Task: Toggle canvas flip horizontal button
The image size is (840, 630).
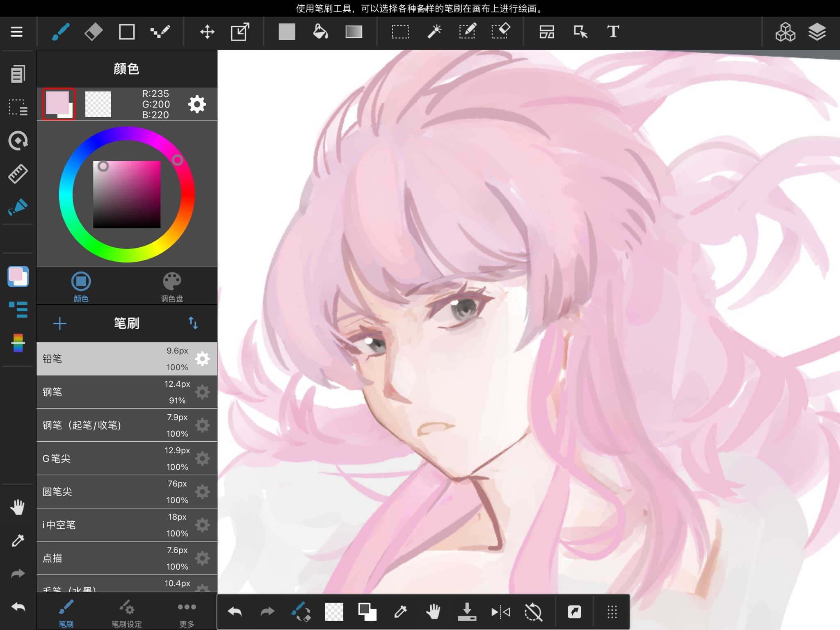Action: click(500, 612)
